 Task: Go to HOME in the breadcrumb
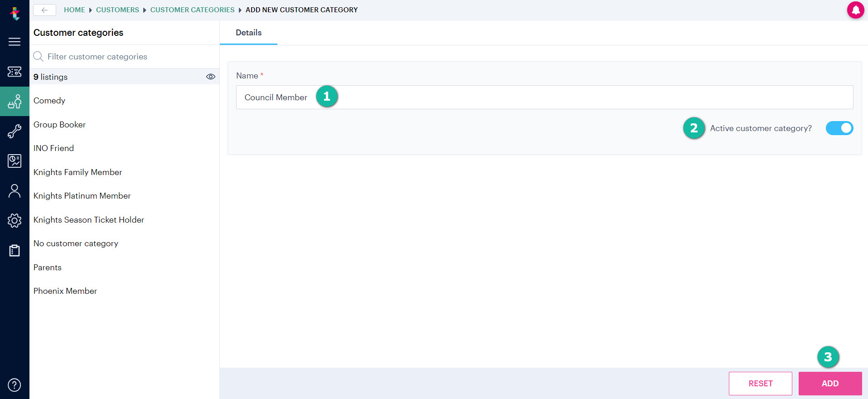pyautogui.click(x=74, y=10)
